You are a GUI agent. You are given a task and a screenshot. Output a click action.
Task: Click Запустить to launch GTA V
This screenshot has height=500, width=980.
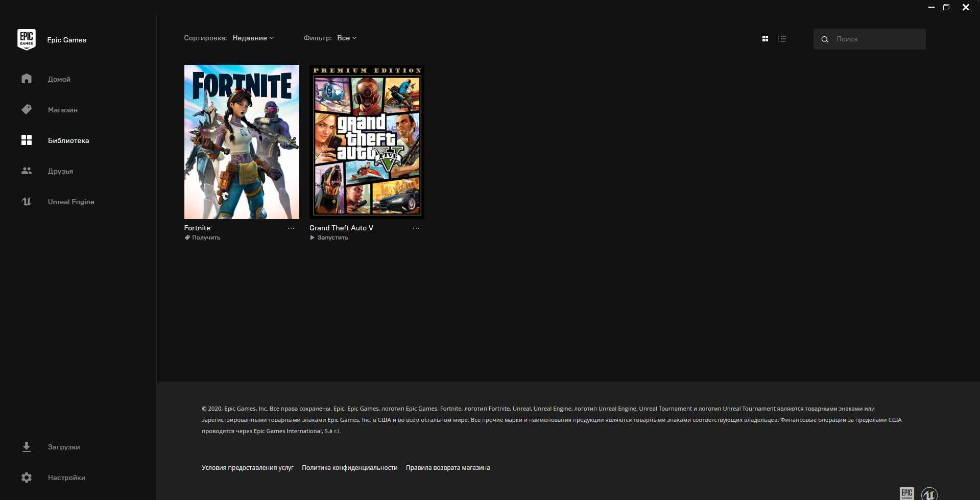[x=333, y=237]
